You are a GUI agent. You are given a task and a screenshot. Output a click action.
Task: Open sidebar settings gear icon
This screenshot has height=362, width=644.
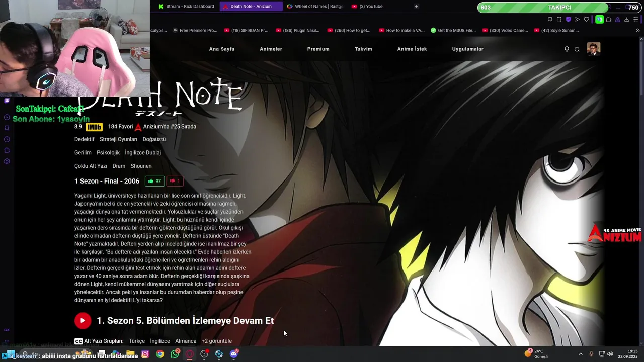tap(7, 161)
